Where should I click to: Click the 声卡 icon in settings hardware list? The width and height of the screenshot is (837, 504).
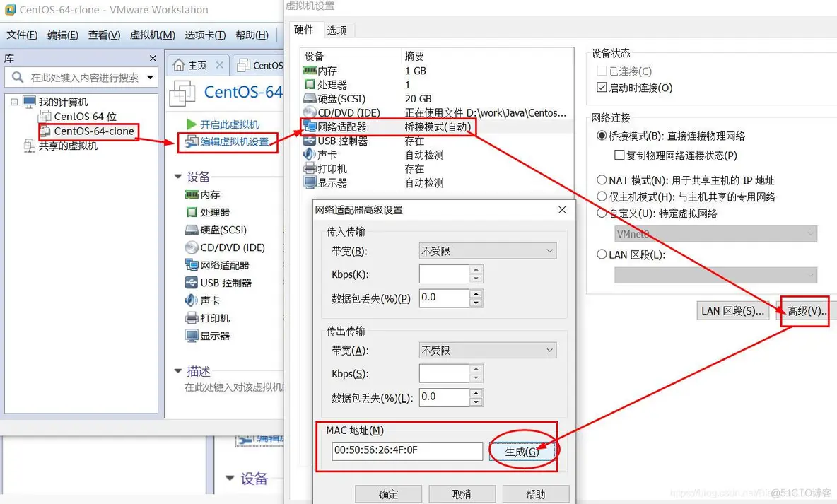coord(310,155)
